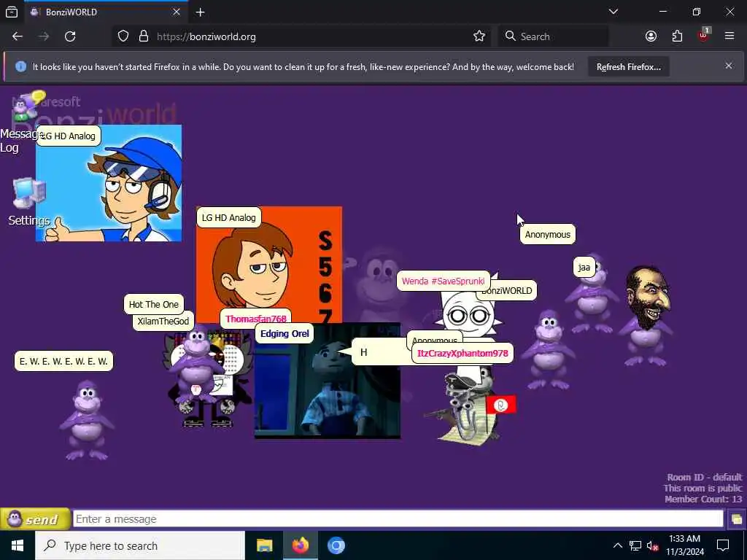Click the Thomasfan768 name tag
The image size is (747, 560).
coord(256,319)
